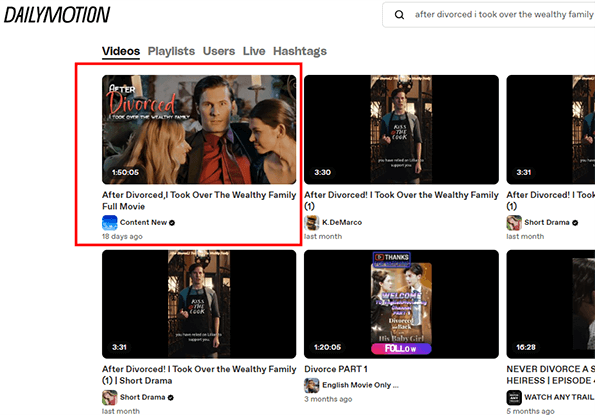Click the 16:28 duration badge
The height and width of the screenshot is (415, 595).
(x=526, y=347)
